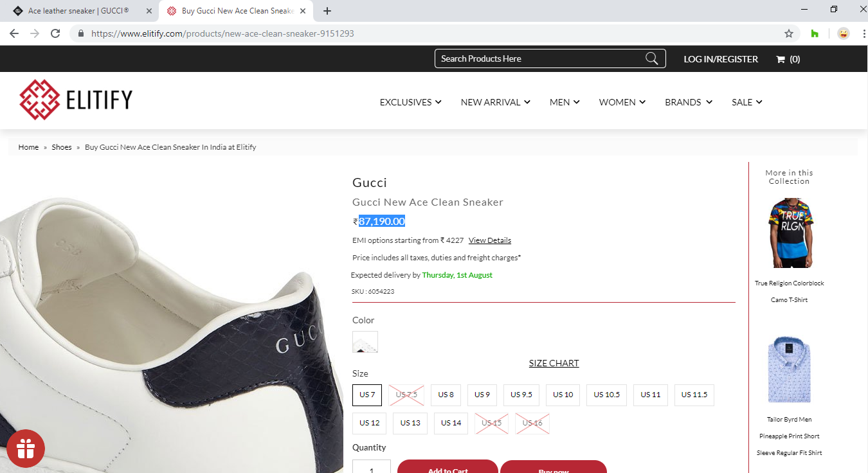Click the highlighted price 87,190.00
The height and width of the screenshot is (473, 868).
click(x=382, y=221)
